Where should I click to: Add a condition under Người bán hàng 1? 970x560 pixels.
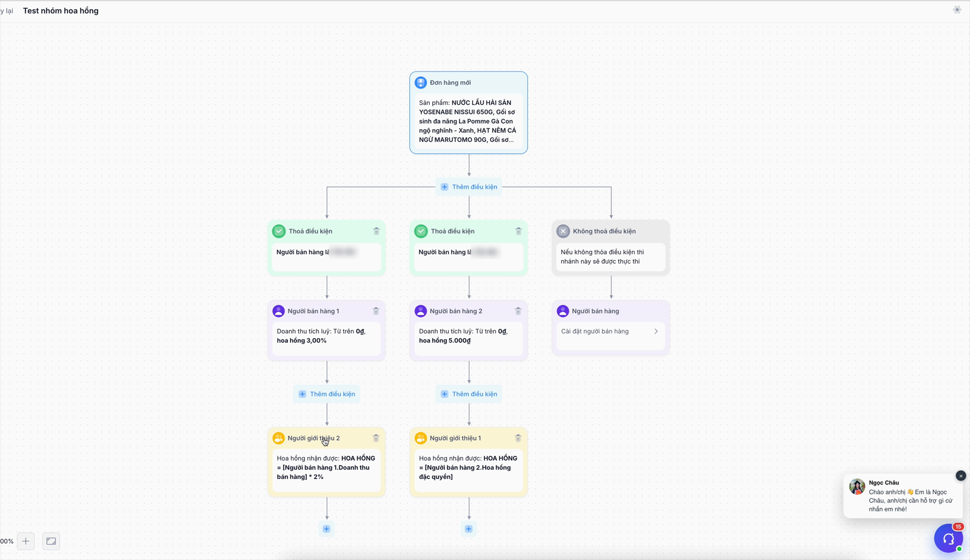coord(327,394)
